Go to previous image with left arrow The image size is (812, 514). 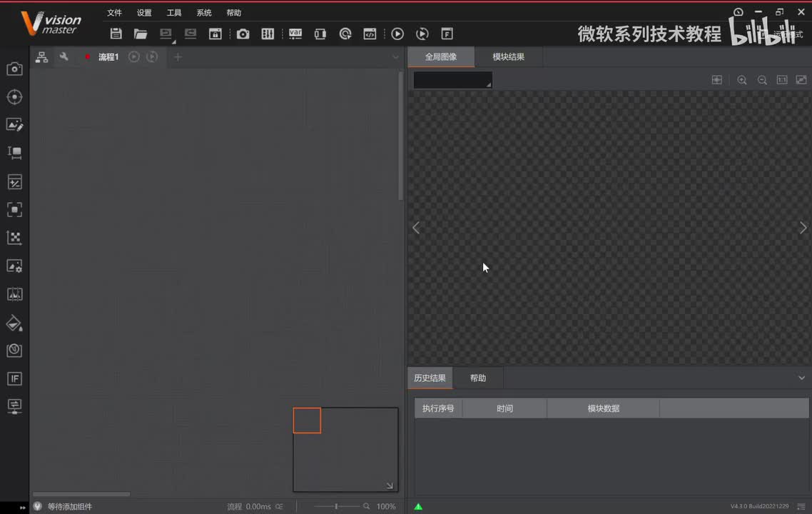[x=417, y=228]
